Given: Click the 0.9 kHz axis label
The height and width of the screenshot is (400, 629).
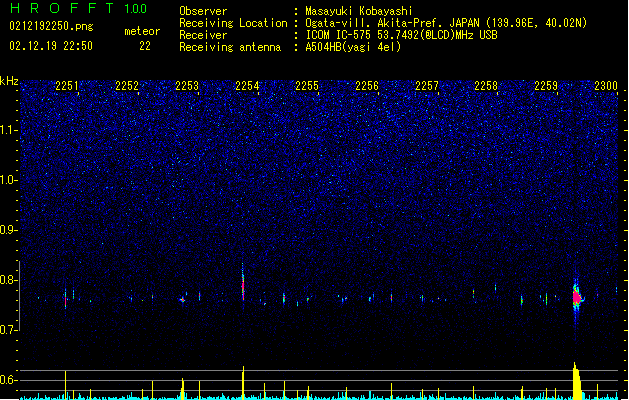Looking at the screenshot, I should click(x=8, y=230).
